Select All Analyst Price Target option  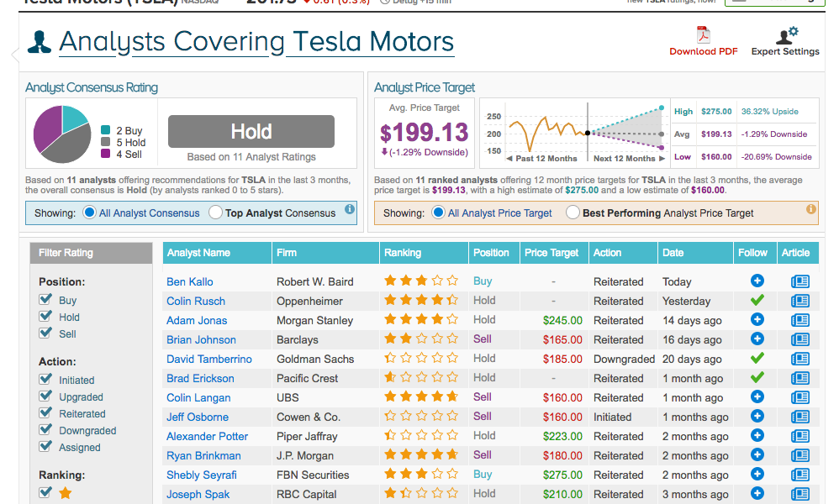[438, 213]
